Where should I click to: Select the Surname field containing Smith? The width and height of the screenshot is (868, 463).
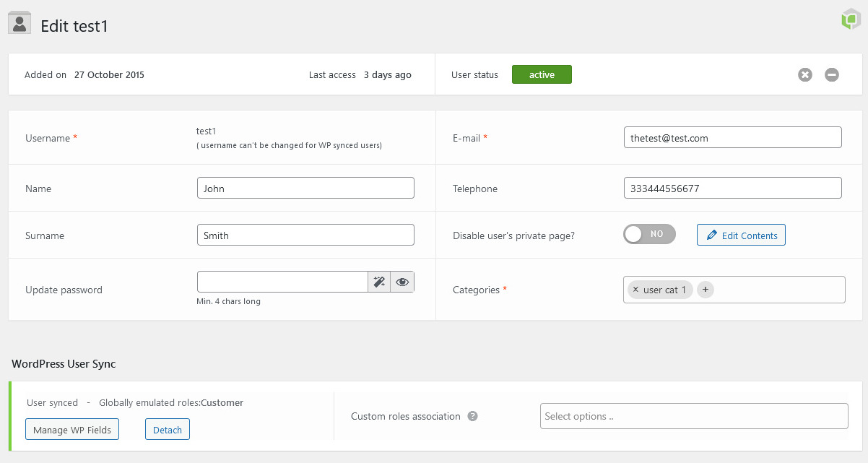(x=305, y=235)
